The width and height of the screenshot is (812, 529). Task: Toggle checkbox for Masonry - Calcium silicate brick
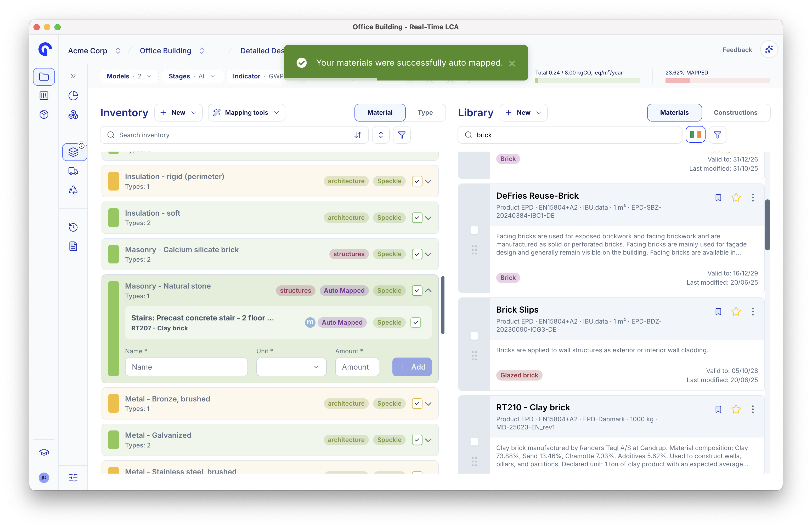coord(417,254)
